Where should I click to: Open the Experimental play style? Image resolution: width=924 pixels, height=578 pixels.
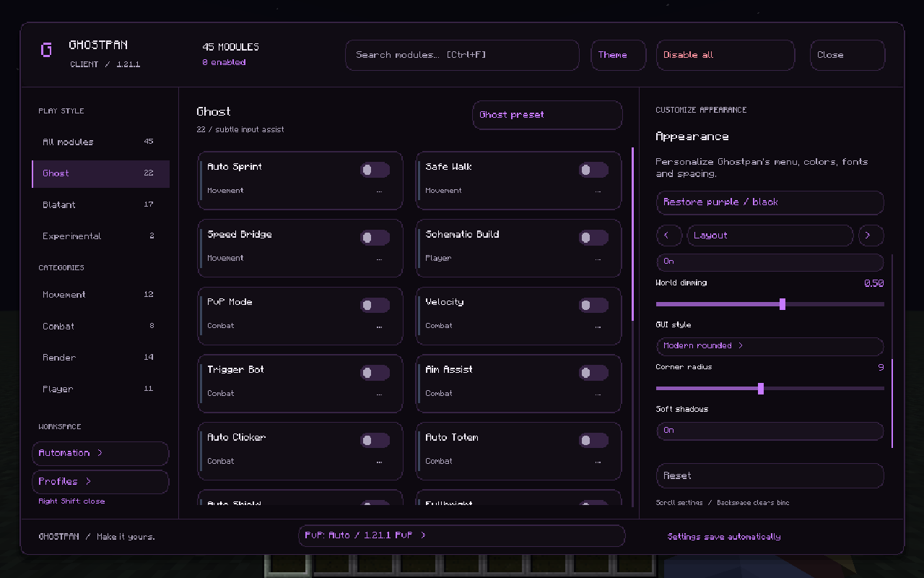(x=100, y=236)
